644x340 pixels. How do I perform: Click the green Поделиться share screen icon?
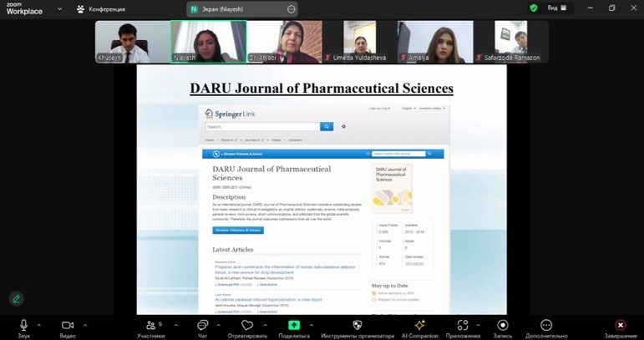294,325
